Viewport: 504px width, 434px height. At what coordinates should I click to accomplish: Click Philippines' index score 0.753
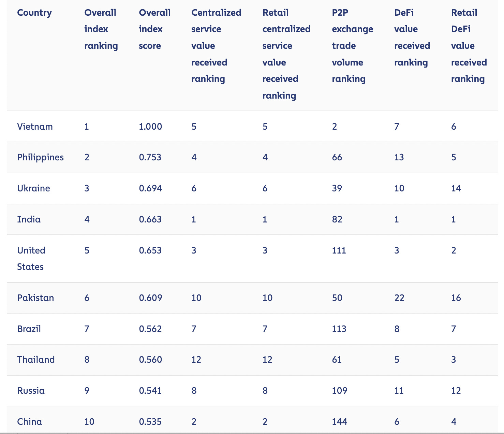[150, 157]
